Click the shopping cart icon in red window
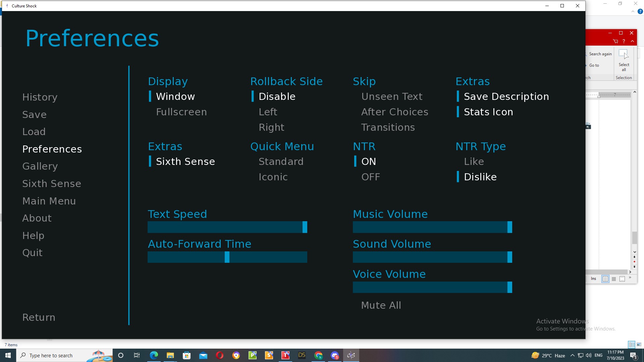644x362 pixels. 615,41
